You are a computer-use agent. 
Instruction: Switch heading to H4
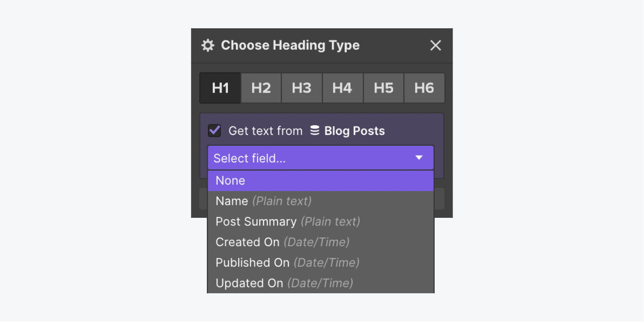(342, 88)
